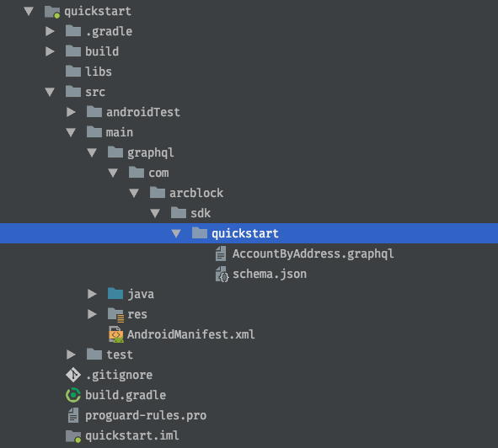
Task: Select the arcblock folder label
Action: tap(196, 193)
